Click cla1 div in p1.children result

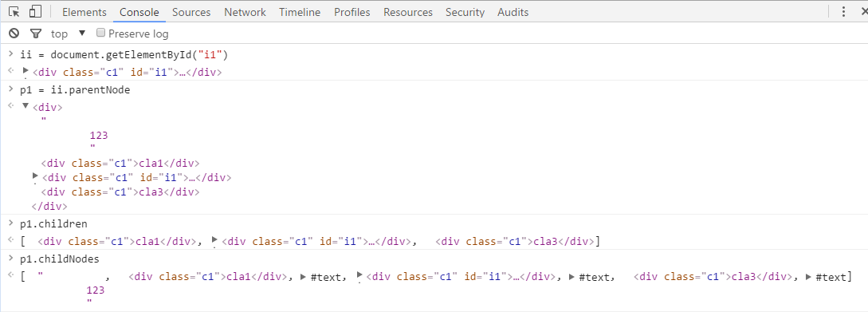coord(117,242)
